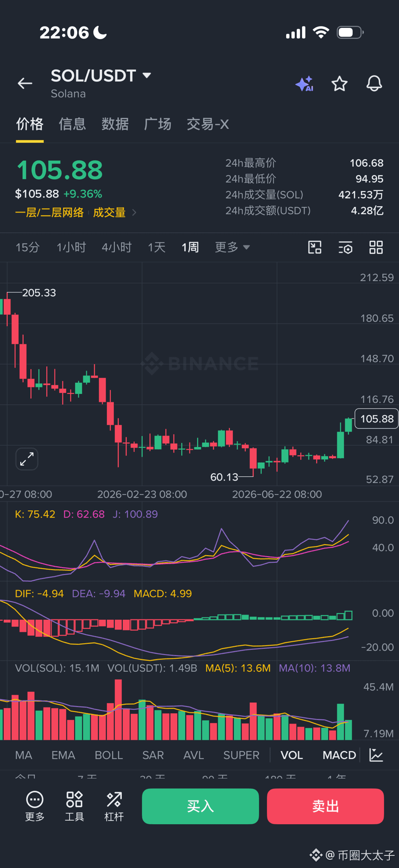This screenshot has height=868, width=399.
Task: Open 杠杆 margin icon
Action: click(114, 806)
